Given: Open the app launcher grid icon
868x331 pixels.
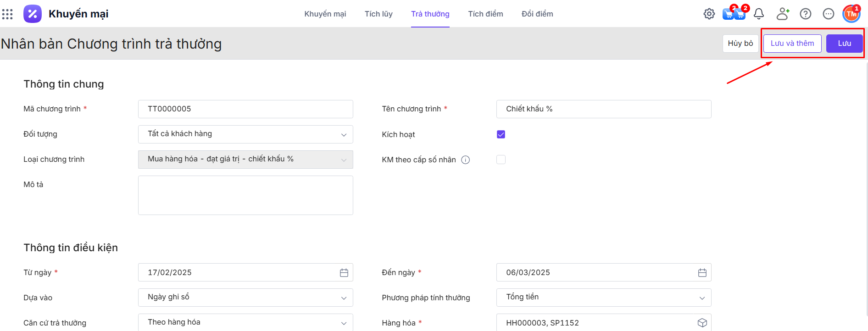Looking at the screenshot, I should (x=7, y=14).
